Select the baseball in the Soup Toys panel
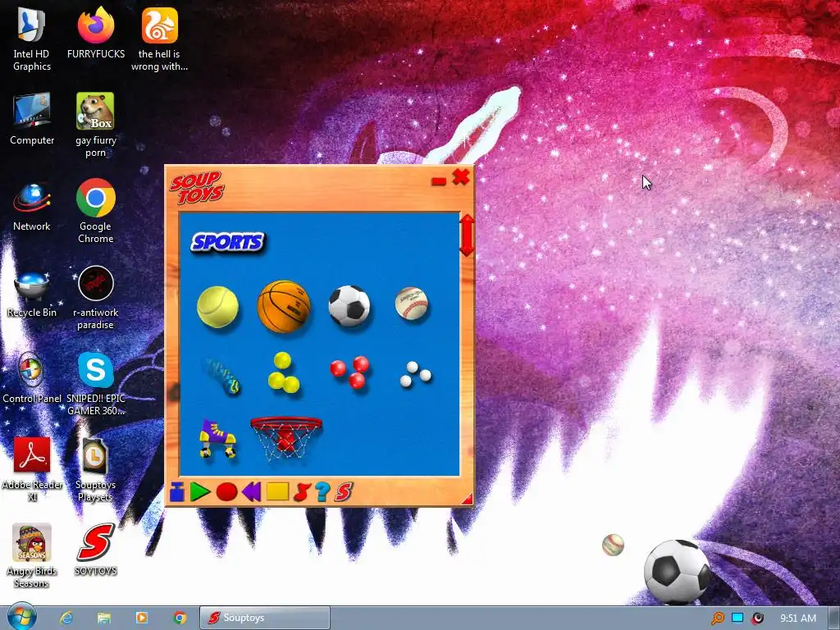 pyautogui.click(x=412, y=304)
